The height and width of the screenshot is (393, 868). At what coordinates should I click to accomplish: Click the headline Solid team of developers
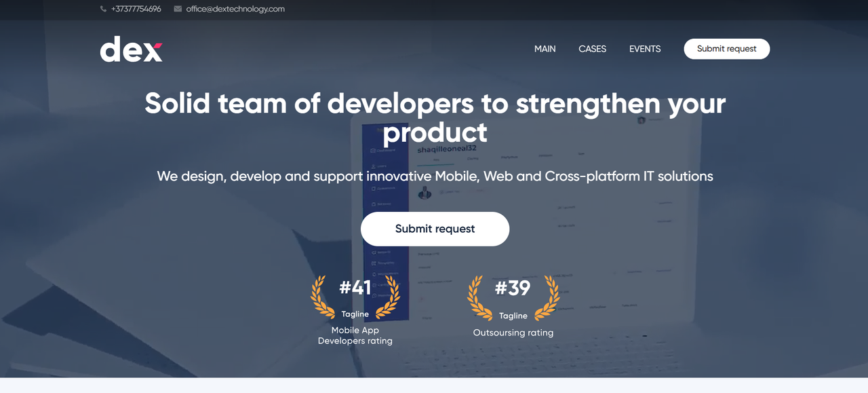(435, 117)
